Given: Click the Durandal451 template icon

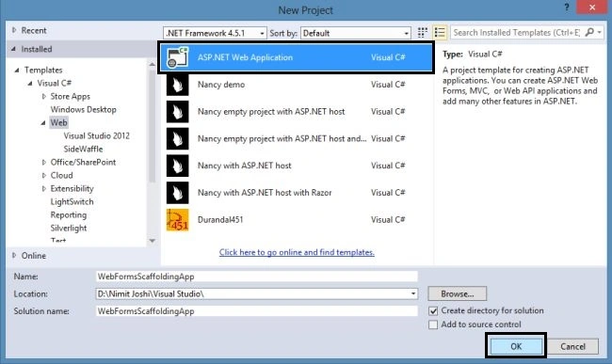Looking at the screenshot, I should (x=178, y=220).
